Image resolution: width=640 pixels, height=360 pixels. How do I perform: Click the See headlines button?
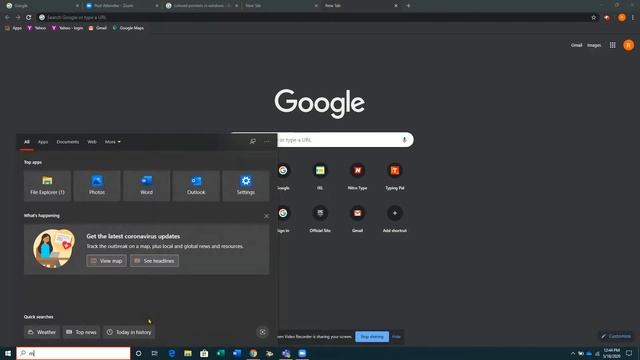point(154,260)
